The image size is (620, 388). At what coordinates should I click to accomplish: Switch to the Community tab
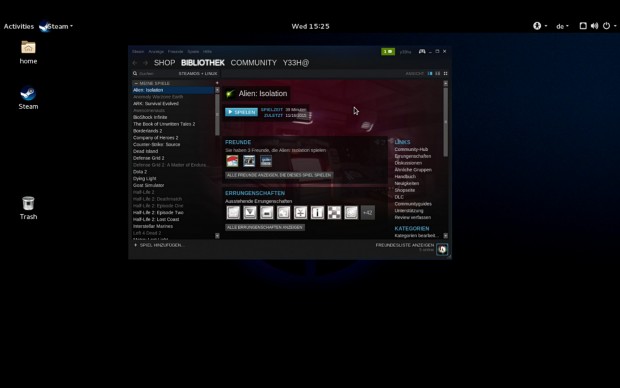(x=253, y=63)
